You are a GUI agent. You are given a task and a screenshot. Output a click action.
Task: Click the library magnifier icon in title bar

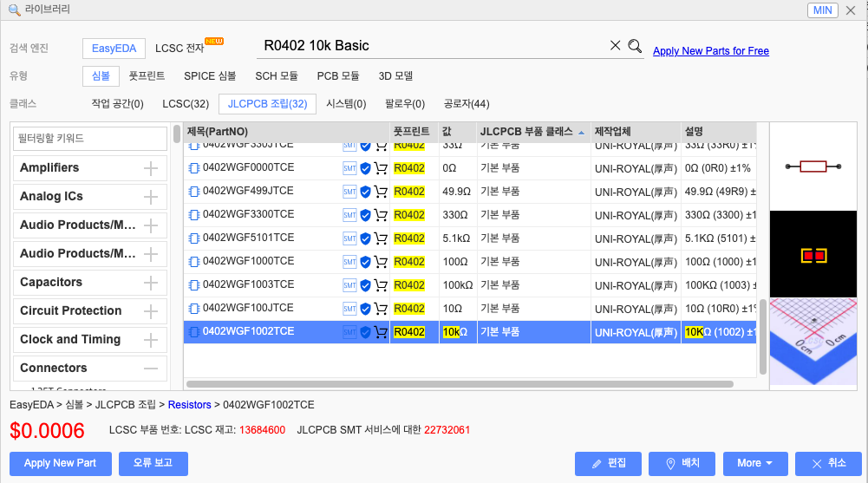tap(15, 10)
